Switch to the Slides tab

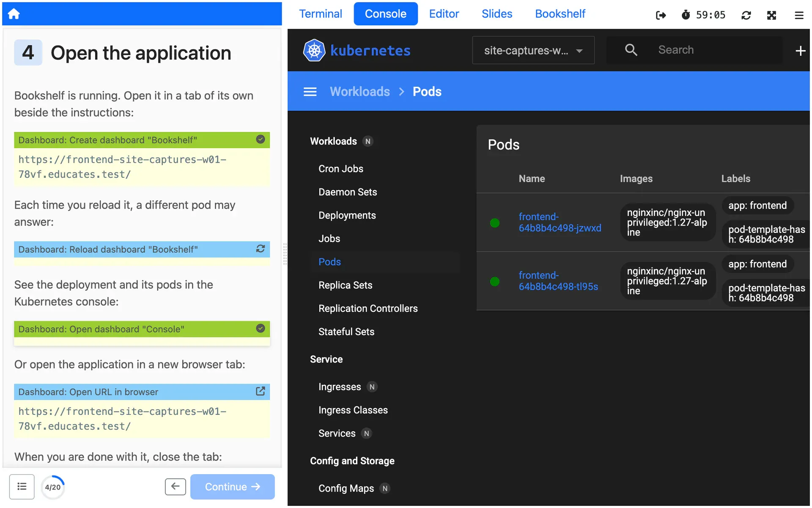click(x=497, y=14)
